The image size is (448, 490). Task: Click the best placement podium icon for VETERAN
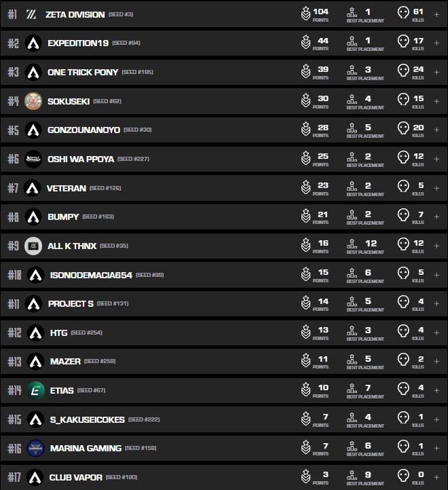(x=352, y=187)
